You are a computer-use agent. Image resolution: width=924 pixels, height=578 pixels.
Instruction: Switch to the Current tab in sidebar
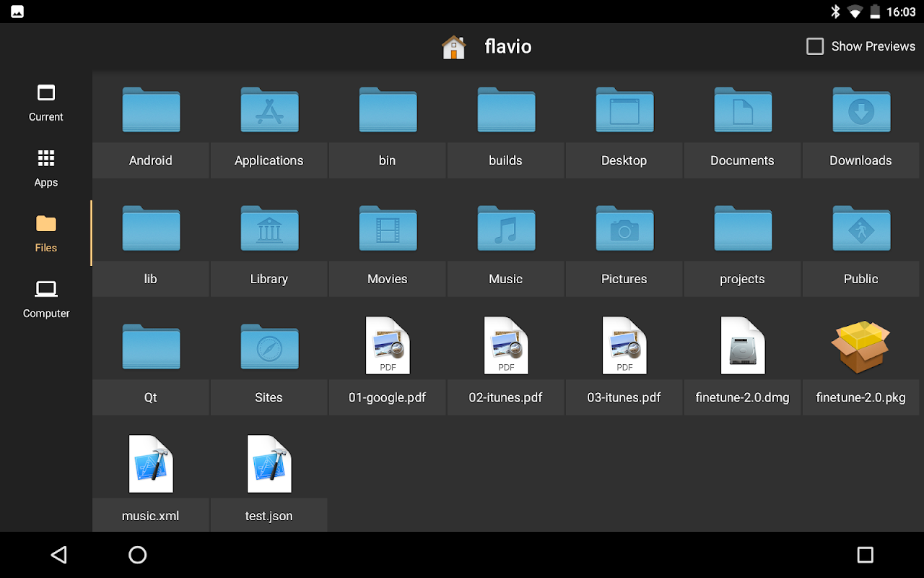tap(46, 103)
